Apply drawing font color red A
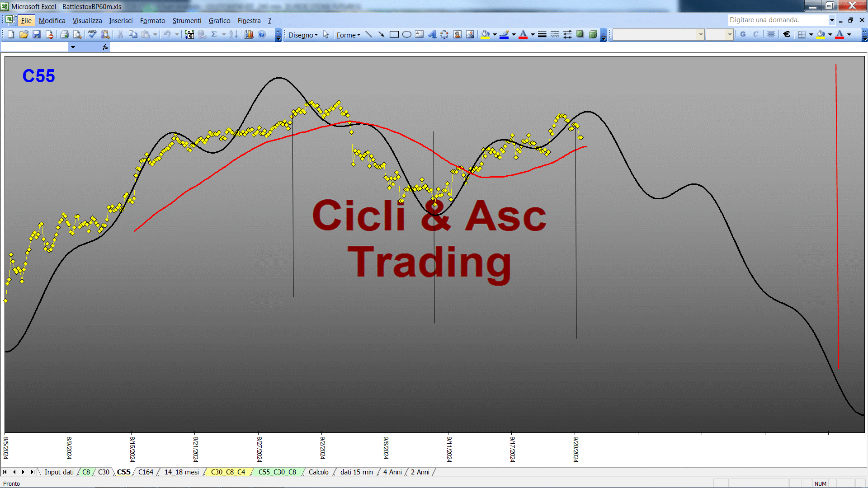Image resolution: width=868 pixels, height=488 pixels. pos(523,34)
